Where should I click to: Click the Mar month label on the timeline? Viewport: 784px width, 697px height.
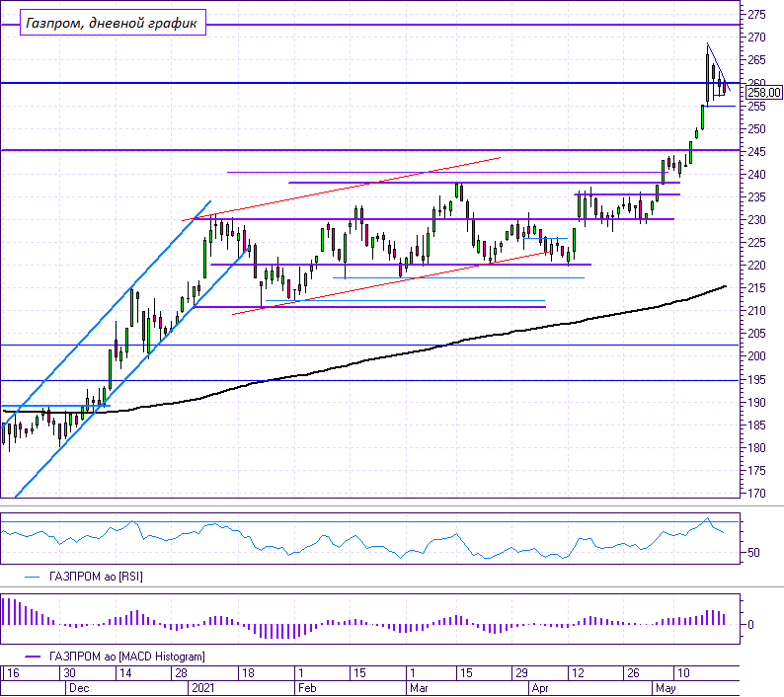tap(419, 688)
